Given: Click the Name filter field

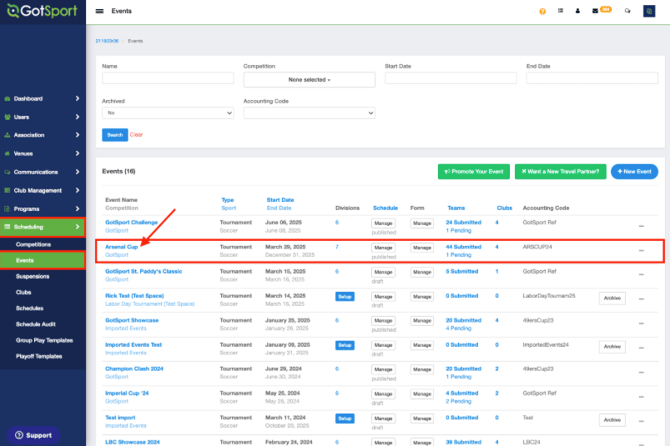Looking at the screenshot, I should coord(168,78).
